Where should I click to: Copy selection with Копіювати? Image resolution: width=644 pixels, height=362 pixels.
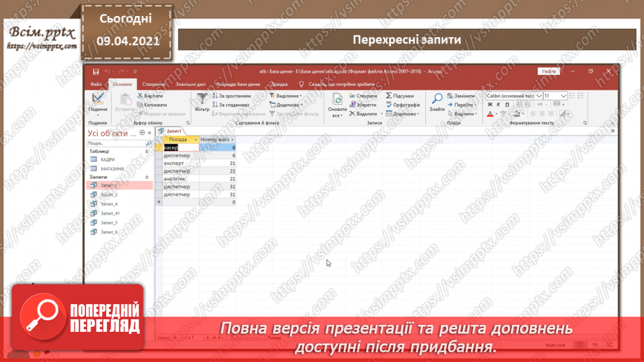tap(152, 105)
